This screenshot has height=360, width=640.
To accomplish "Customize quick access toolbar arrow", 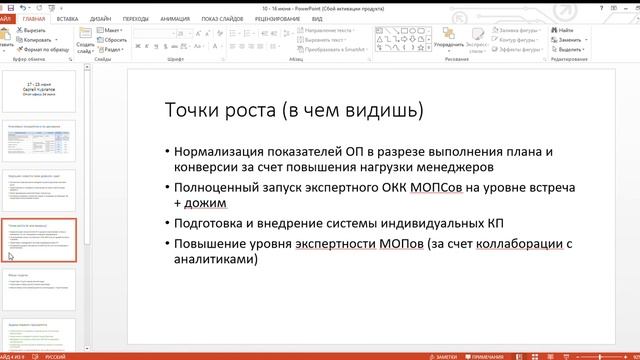I will (62, 9).
